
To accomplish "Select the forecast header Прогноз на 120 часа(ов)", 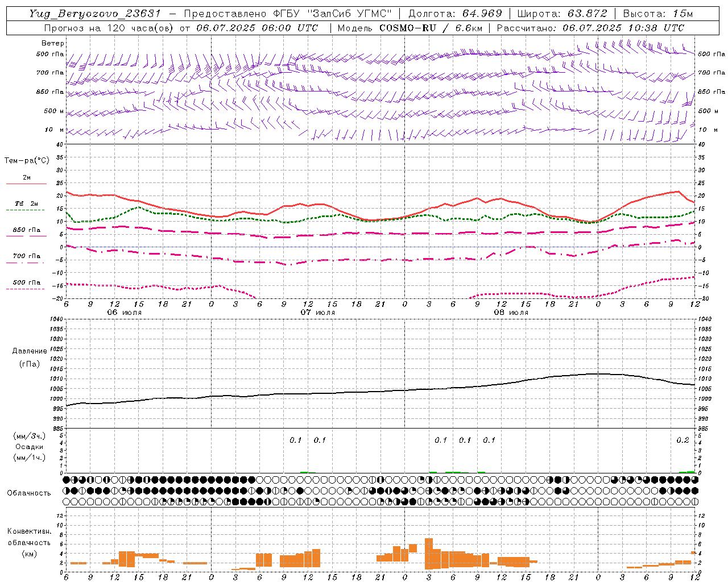I will (x=110, y=28).
